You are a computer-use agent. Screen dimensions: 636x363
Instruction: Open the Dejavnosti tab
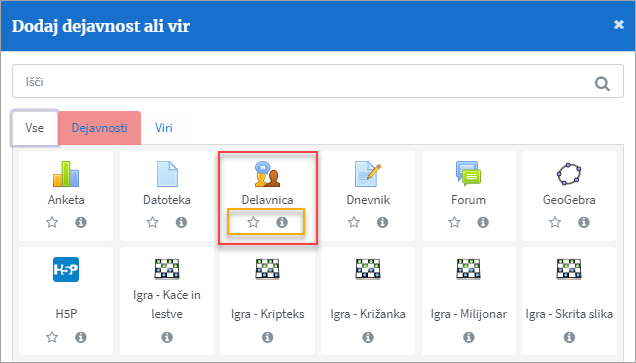99,128
